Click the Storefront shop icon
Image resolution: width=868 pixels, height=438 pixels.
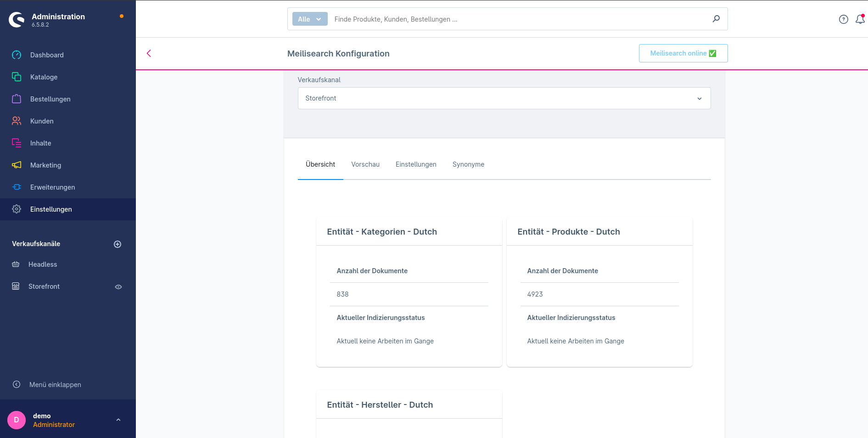16,286
